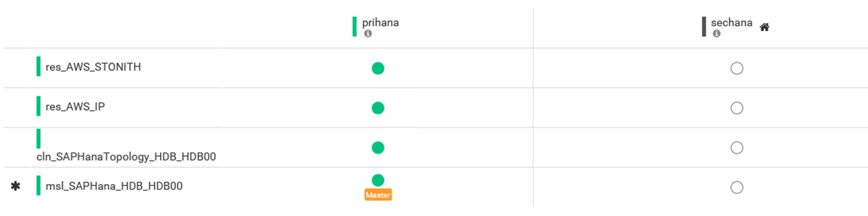Image resolution: width=868 pixels, height=216 pixels.
Task: Click the info icon under sechana
Action: (x=717, y=34)
